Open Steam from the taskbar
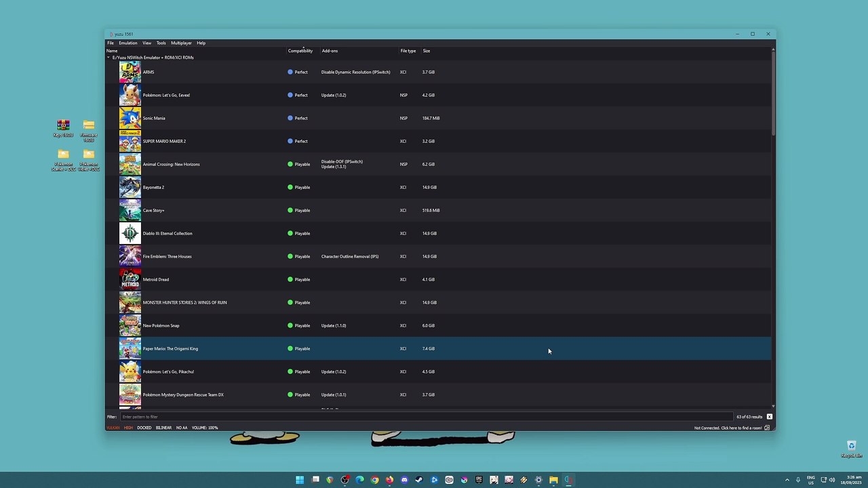The image size is (868, 488). (419, 480)
